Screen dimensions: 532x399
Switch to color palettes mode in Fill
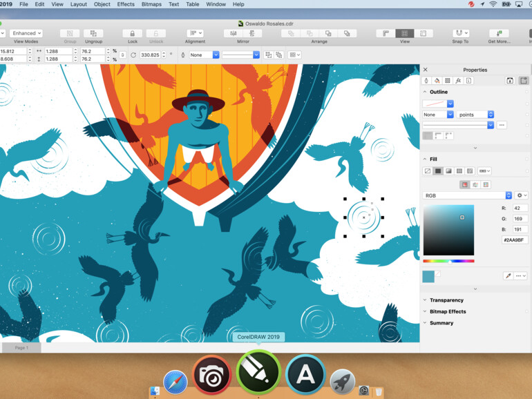[486, 185]
